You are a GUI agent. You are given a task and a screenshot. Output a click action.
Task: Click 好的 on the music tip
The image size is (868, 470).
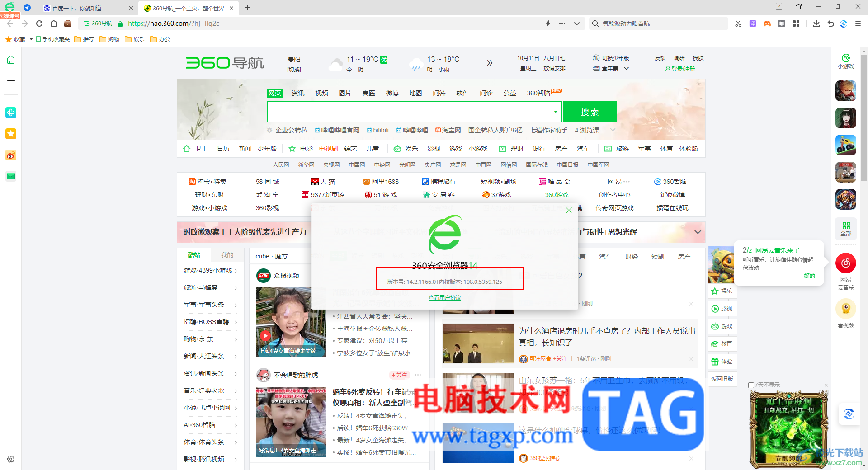point(809,276)
